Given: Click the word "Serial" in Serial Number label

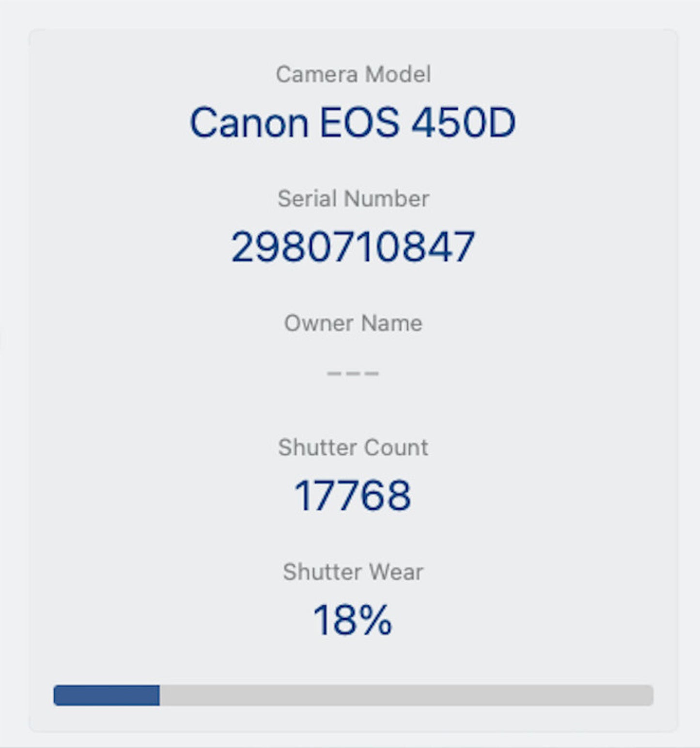Looking at the screenshot, I should [307, 199].
